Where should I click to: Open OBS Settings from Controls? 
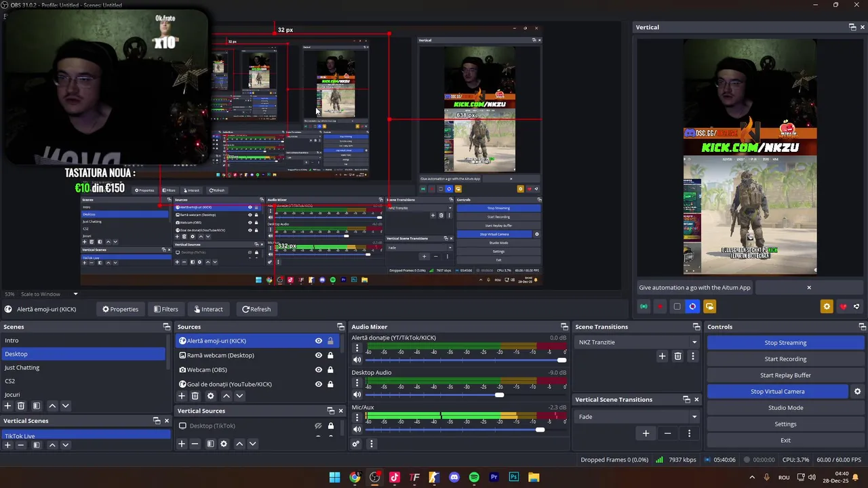pyautogui.click(x=785, y=424)
